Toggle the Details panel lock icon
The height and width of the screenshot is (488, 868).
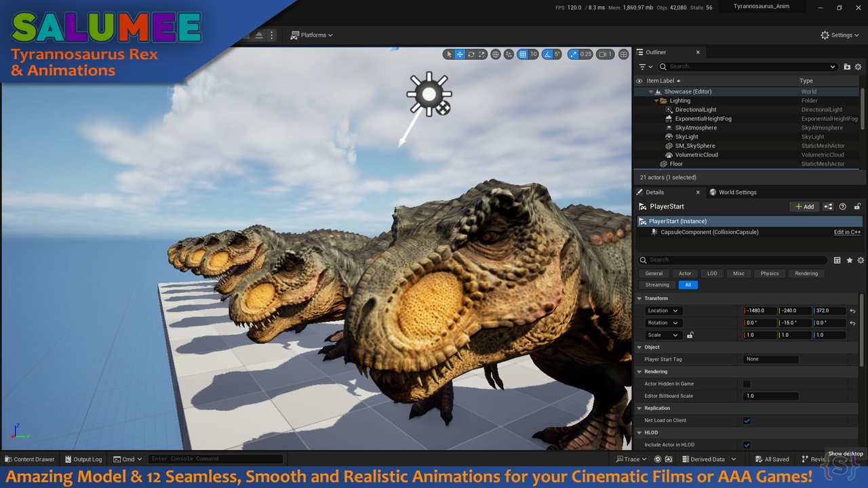coord(857,207)
